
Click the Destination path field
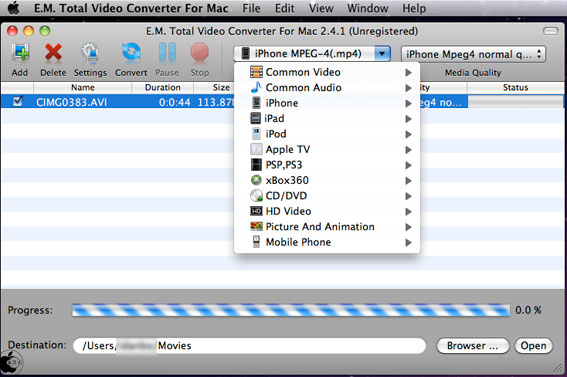[x=250, y=346]
